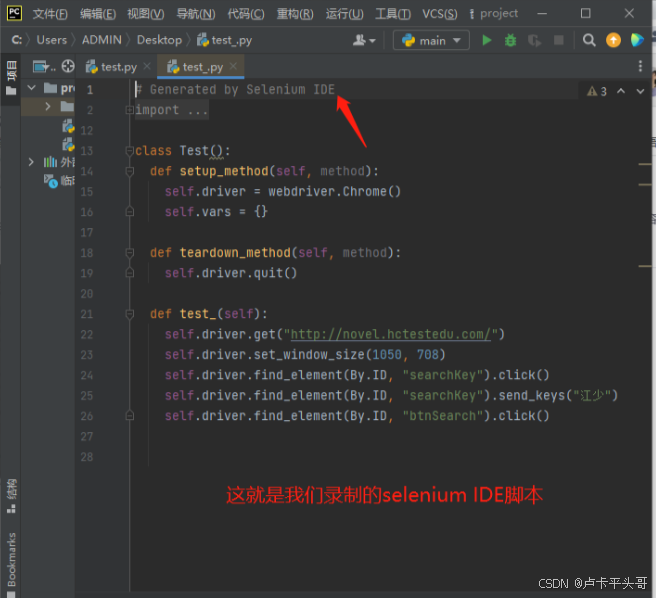This screenshot has height=598, width=656.
Task: Expand the folded import block
Action: pyautogui.click(x=129, y=110)
